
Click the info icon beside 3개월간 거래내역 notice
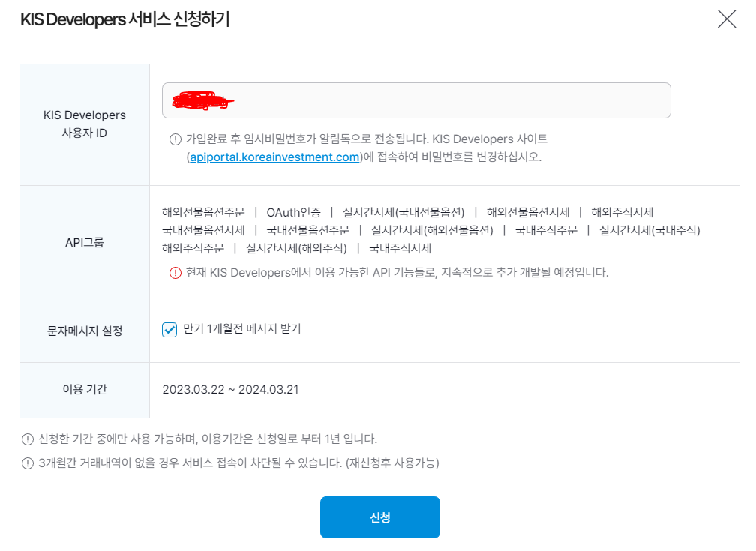tap(28, 463)
